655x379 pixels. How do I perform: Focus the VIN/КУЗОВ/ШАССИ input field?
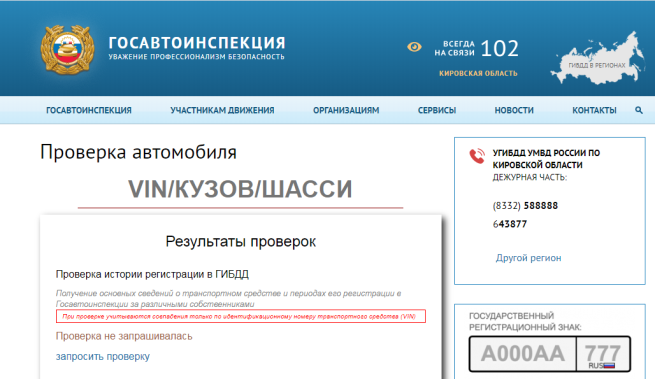click(x=240, y=189)
